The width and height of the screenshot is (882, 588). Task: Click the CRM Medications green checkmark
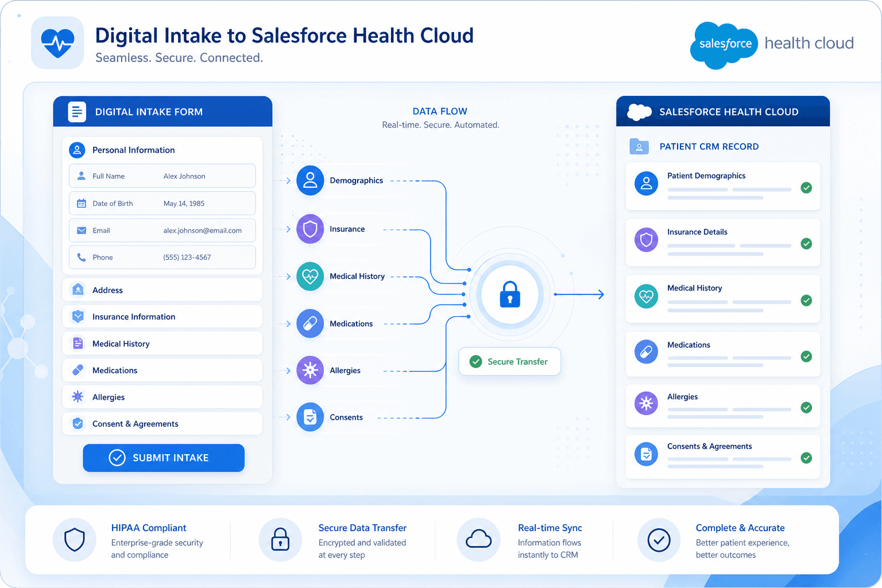pos(806,357)
